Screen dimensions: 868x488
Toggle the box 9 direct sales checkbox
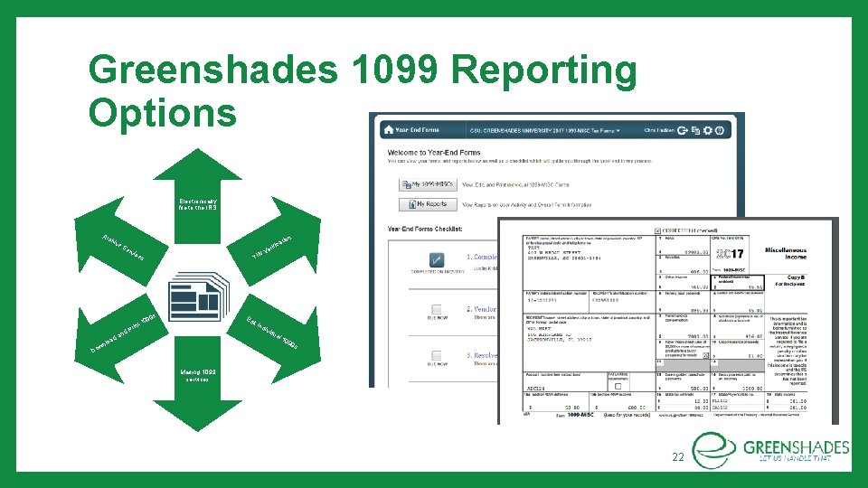[x=705, y=355]
